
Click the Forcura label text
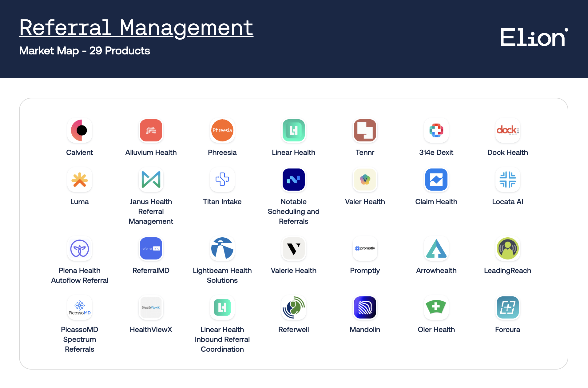click(x=508, y=330)
